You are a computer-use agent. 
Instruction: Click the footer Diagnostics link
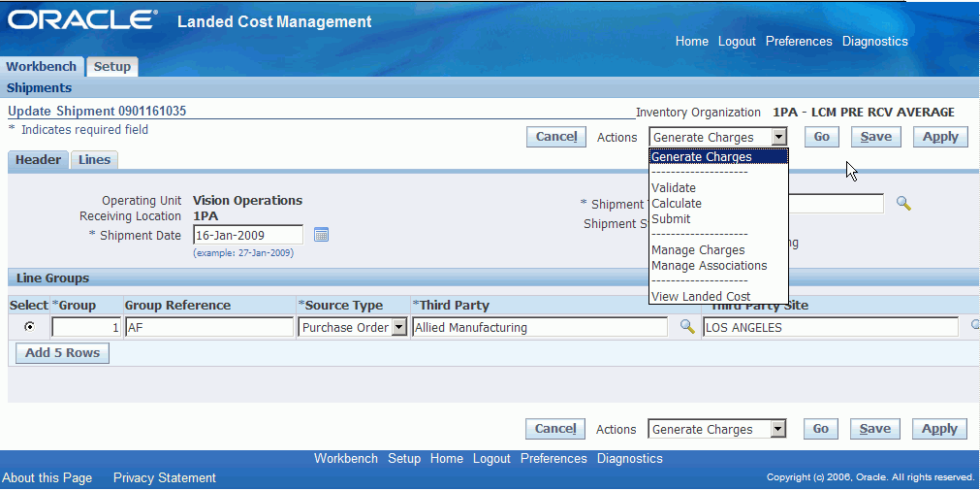[629, 459]
